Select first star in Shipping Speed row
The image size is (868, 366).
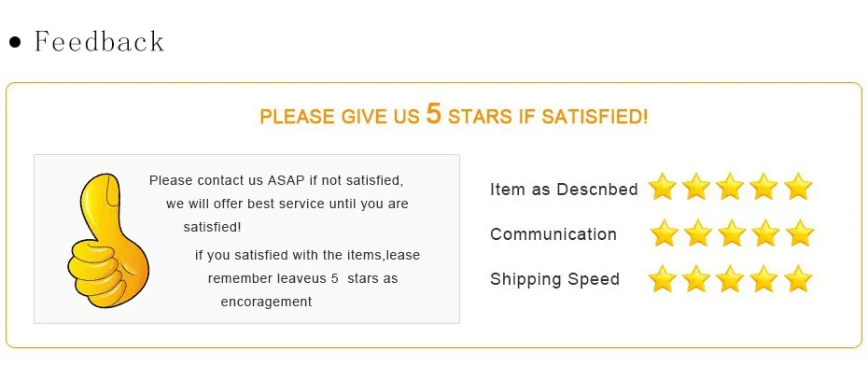[x=662, y=278]
